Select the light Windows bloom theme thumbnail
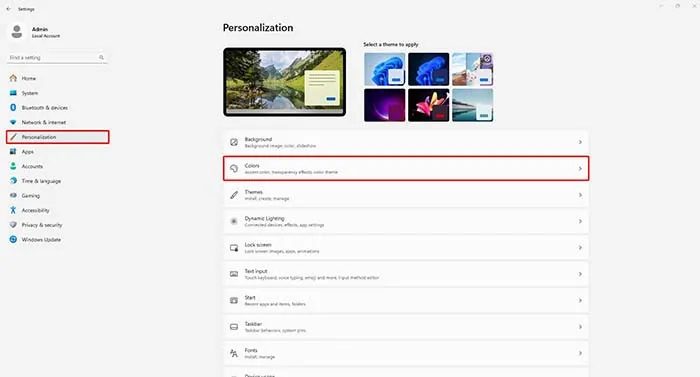The image size is (700, 377). click(x=384, y=69)
